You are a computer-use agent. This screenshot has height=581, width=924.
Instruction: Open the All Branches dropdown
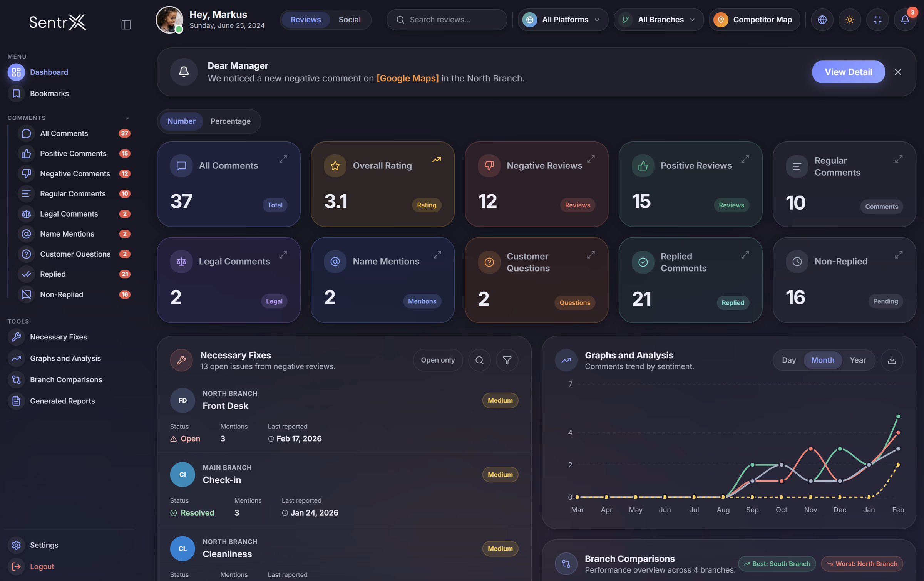[x=658, y=20]
